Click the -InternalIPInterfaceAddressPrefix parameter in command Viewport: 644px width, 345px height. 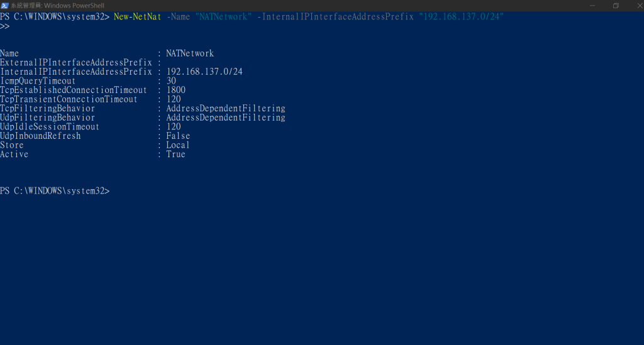point(335,17)
